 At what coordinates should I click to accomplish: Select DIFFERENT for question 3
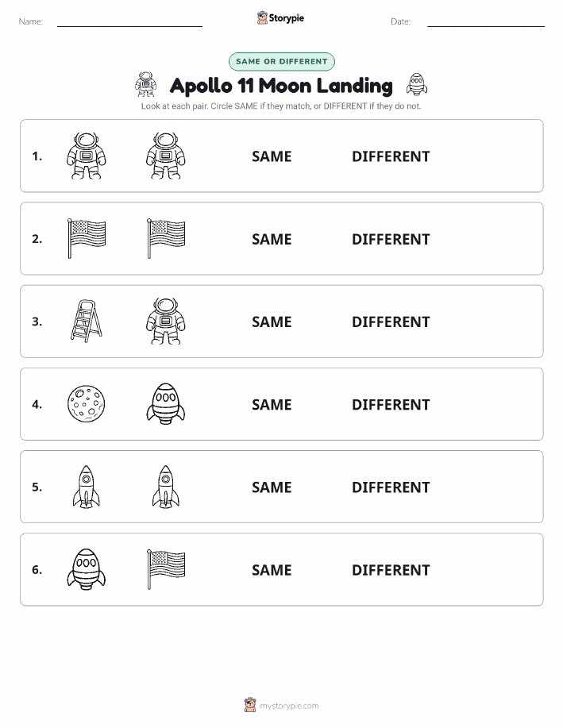pyautogui.click(x=391, y=322)
